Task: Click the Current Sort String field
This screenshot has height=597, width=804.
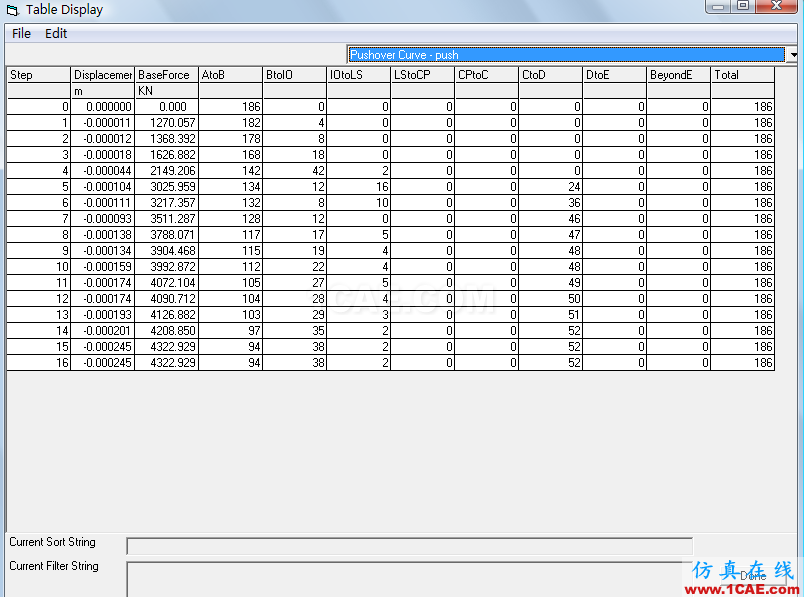Action: coord(409,546)
